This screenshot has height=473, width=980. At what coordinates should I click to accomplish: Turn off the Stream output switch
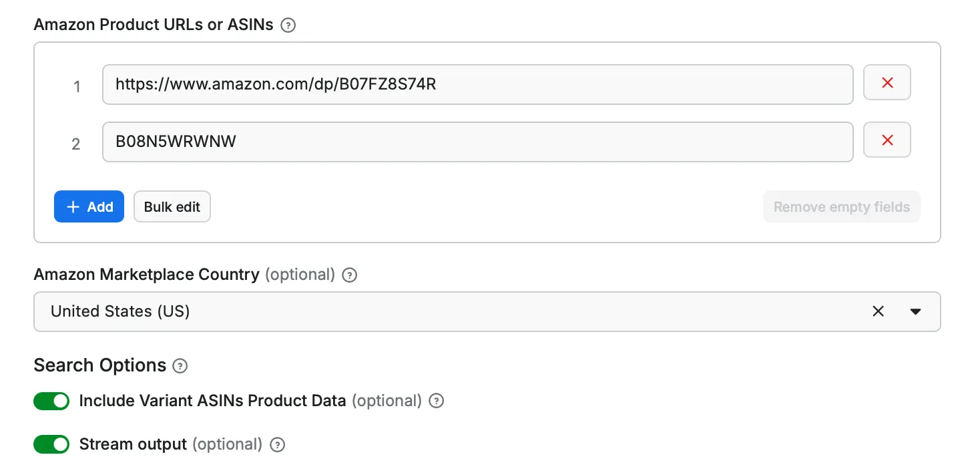click(x=51, y=444)
